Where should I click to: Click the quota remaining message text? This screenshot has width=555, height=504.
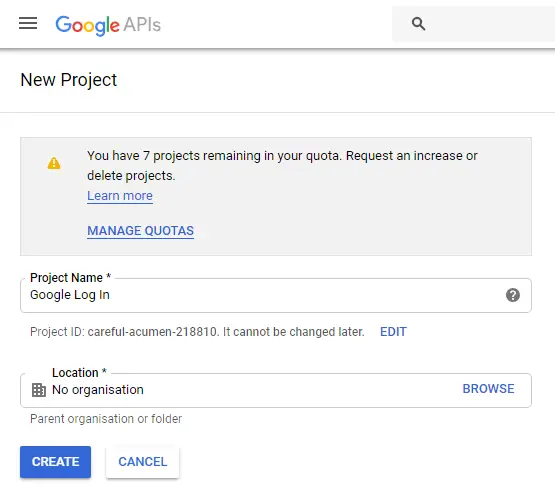[x=282, y=166]
